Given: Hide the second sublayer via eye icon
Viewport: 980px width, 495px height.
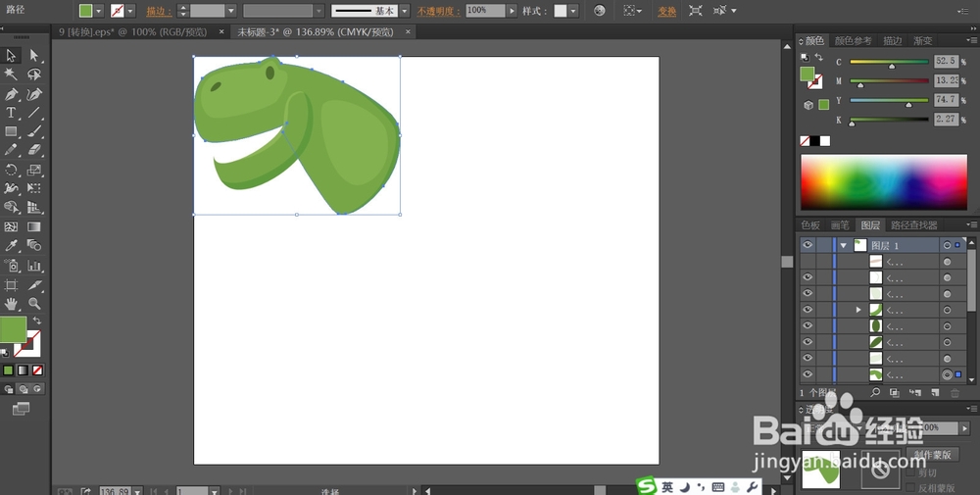Looking at the screenshot, I should coord(808,277).
